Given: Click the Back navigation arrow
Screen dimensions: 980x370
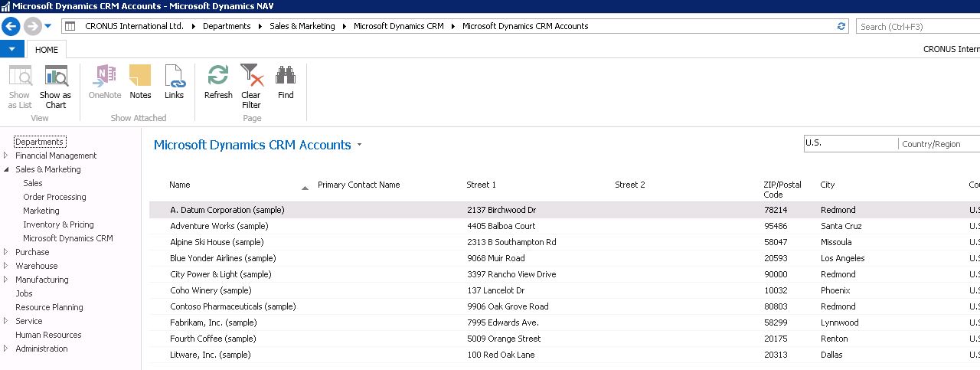Looking at the screenshot, I should coord(11,26).
